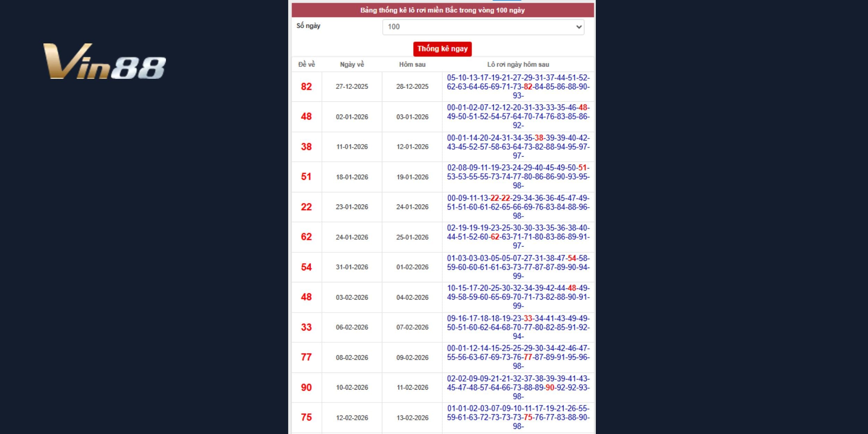Click the Ngày về column header
The height and width of the screenshot is (434, 868).
tap(352, 65)
